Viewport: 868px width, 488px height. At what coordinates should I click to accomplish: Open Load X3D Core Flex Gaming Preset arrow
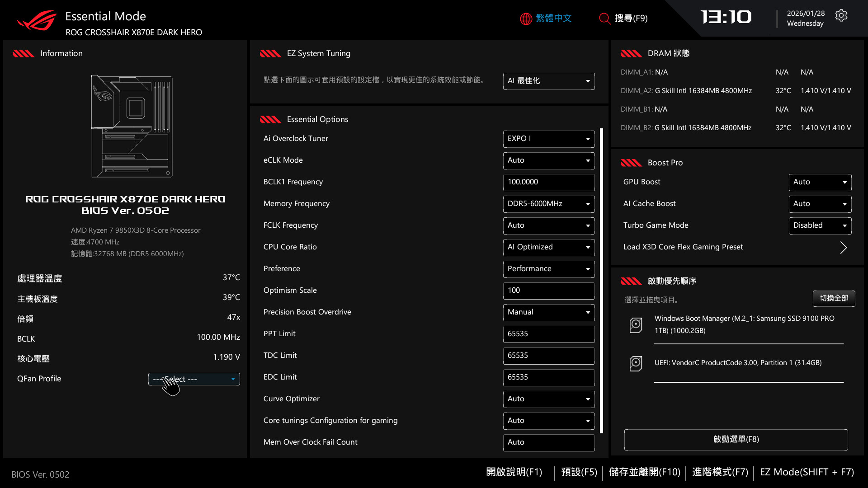pos(843,248)
